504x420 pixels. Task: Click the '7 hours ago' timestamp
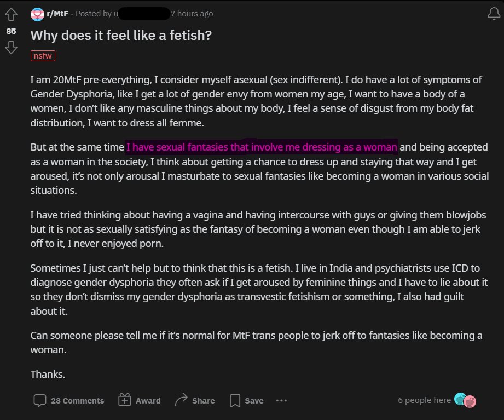click(192, 14)
